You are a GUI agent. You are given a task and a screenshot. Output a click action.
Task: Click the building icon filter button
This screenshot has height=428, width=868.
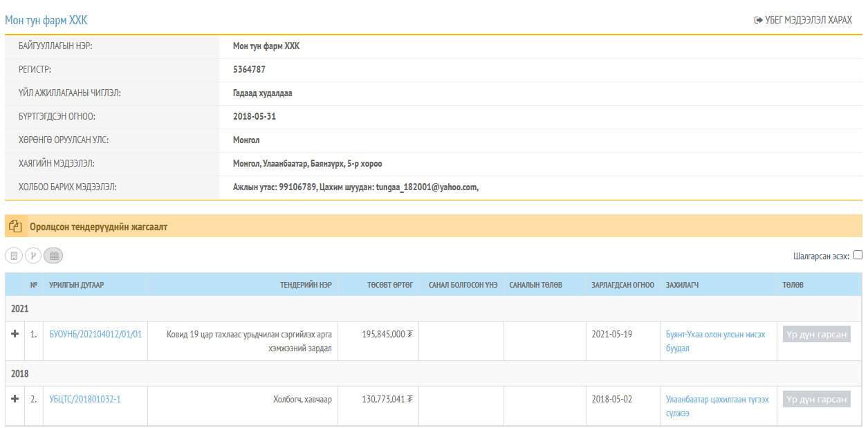point(14,256)
